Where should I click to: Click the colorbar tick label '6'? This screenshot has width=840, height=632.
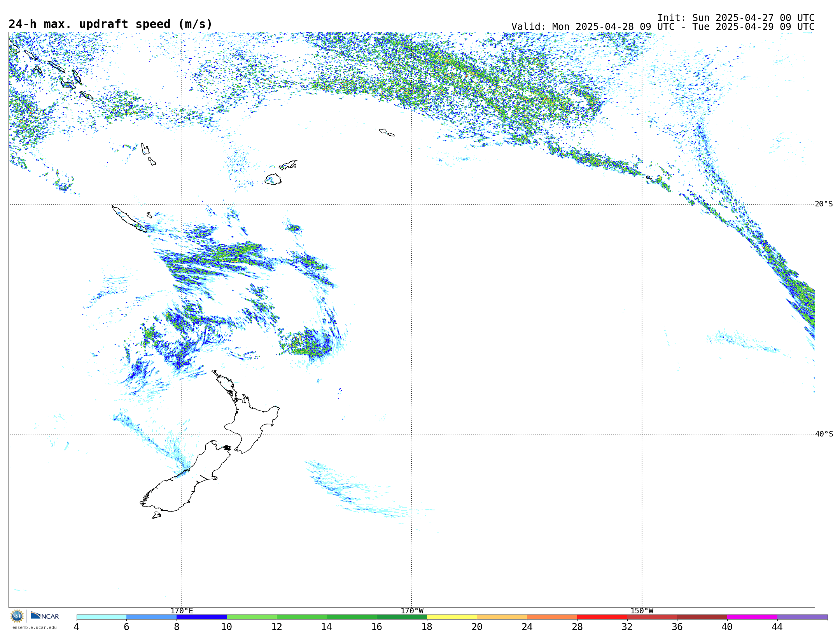126,627
